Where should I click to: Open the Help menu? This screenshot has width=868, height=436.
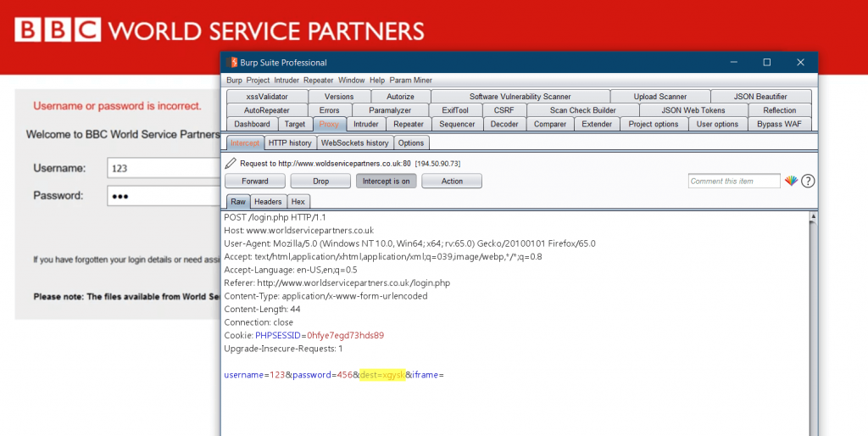(377, 81)
